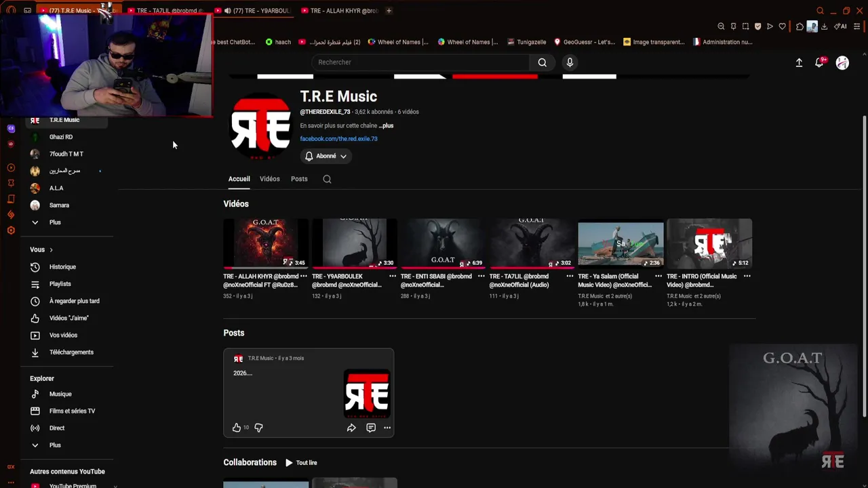Open options menu for TRE - TA7LIL video
The height and width of the screenshot is (488, 868).
[570, 277]
